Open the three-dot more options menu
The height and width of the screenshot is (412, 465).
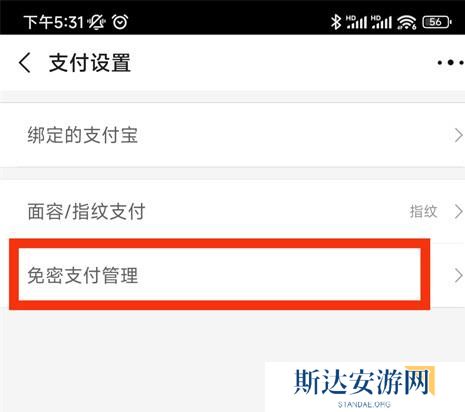click(450, 63)
